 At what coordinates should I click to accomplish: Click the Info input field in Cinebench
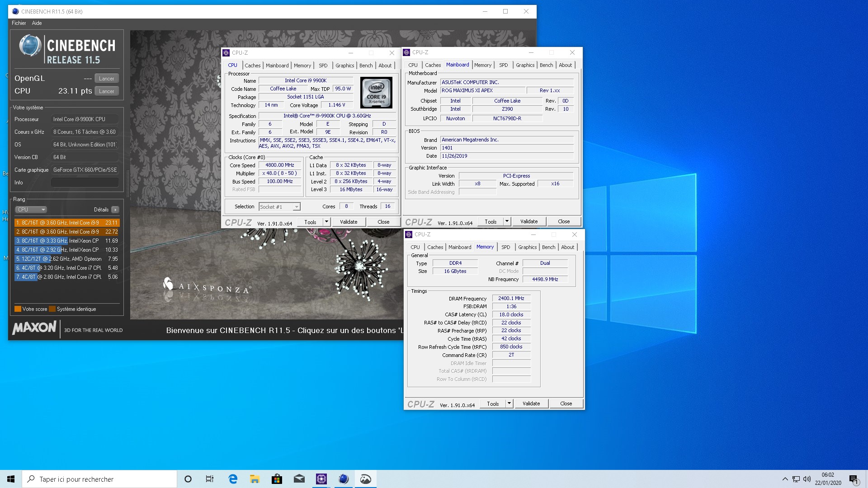85,183
